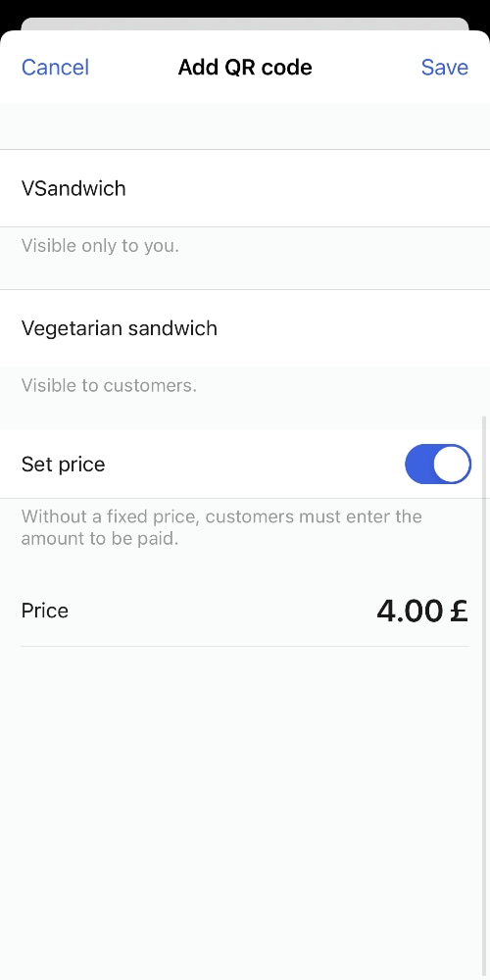Tap the gray background card behind sheet
This screenshot has height=980, width=490.
(x=245, y=24)
